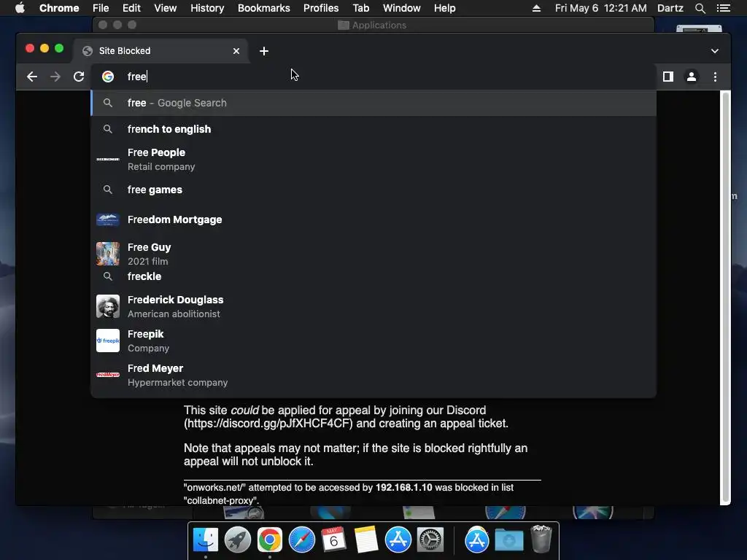747x560 pixels.
Task: Select the Fred Meyer hypermarket suggestion
Action: pyautogui.click(x=373, y=376)
